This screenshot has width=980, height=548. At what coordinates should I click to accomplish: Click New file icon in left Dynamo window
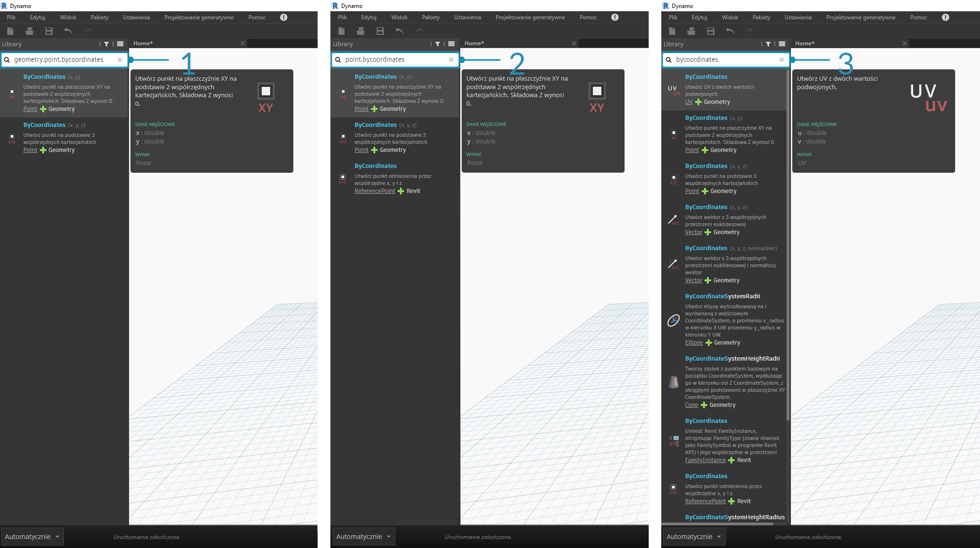[10, 31]
